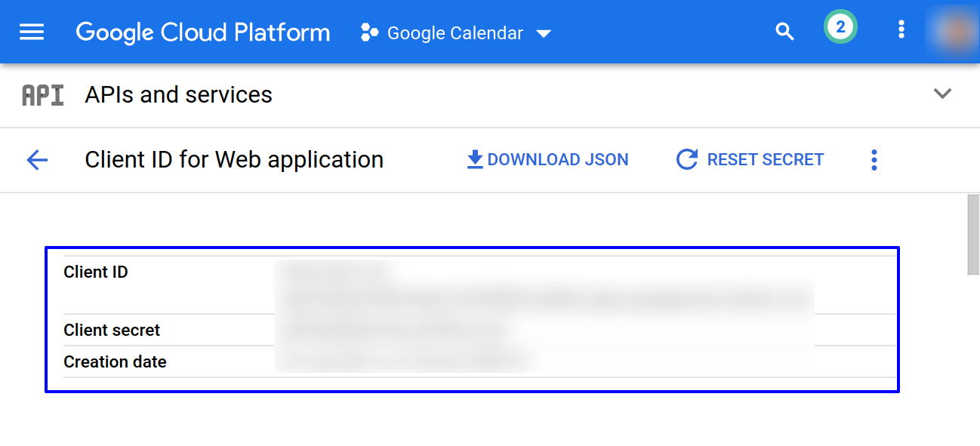The width and height of the screenshot is (980, 446).
Task: Open notifications badge showing 2
Action: [x=840, y=29]
